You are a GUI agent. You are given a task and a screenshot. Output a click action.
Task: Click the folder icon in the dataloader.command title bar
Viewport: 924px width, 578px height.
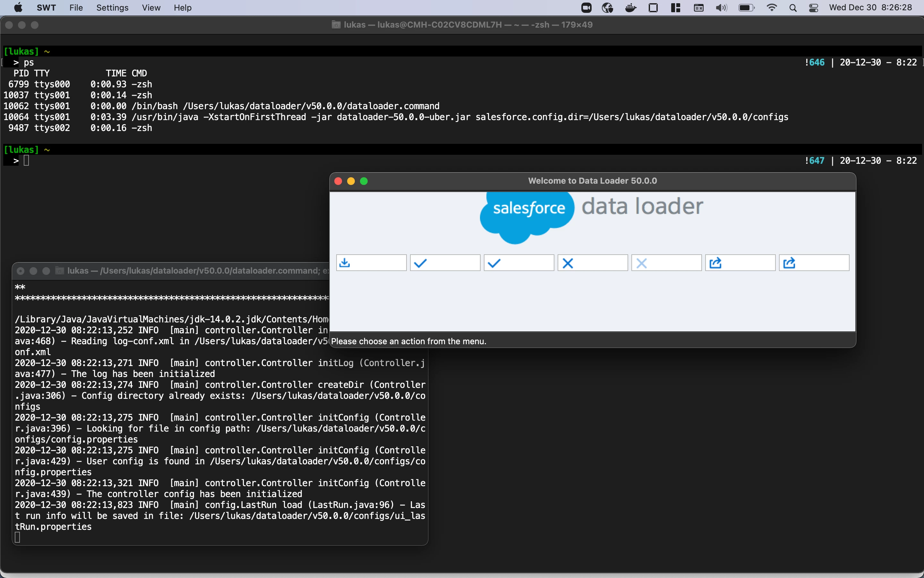[60, 271]
